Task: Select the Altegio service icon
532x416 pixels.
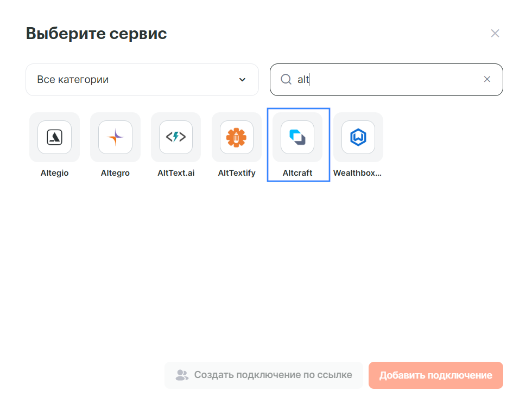Action: 54,137
